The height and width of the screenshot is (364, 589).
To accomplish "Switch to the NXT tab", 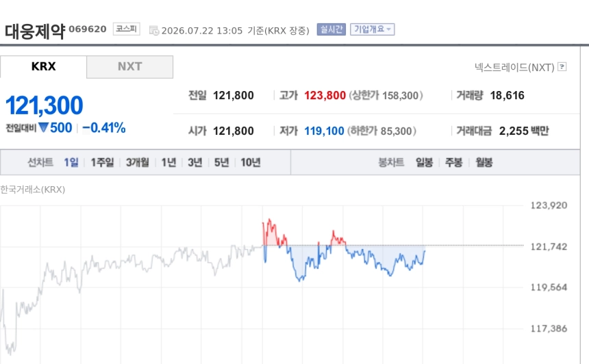I will point(130,67).
